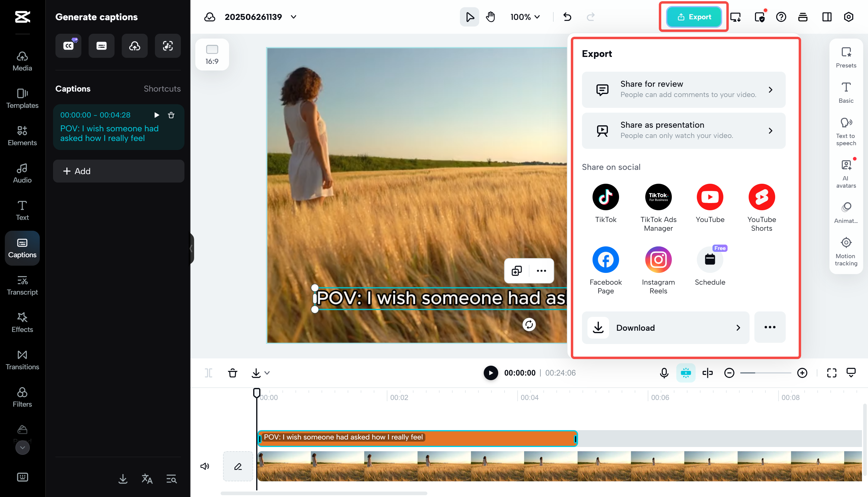Select the Transitions panel icon
Screen dimensions: 868x497
tap(22, 359)
